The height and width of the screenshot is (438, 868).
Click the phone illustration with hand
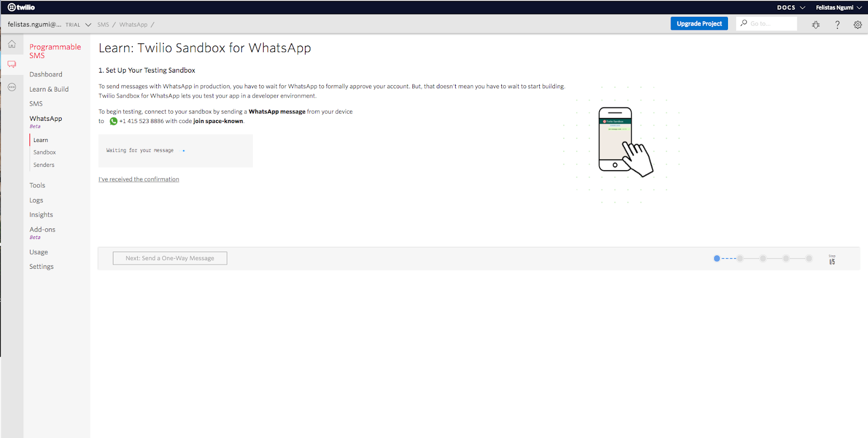[626, 142]
